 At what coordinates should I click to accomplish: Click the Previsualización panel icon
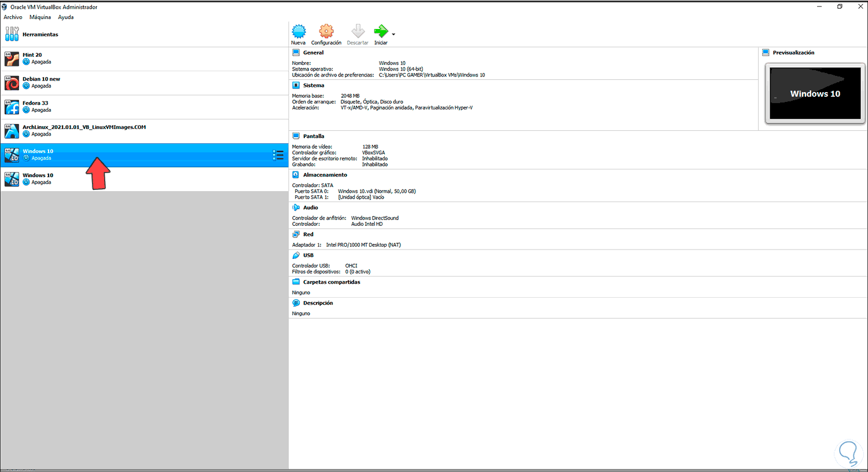(766, 53)
